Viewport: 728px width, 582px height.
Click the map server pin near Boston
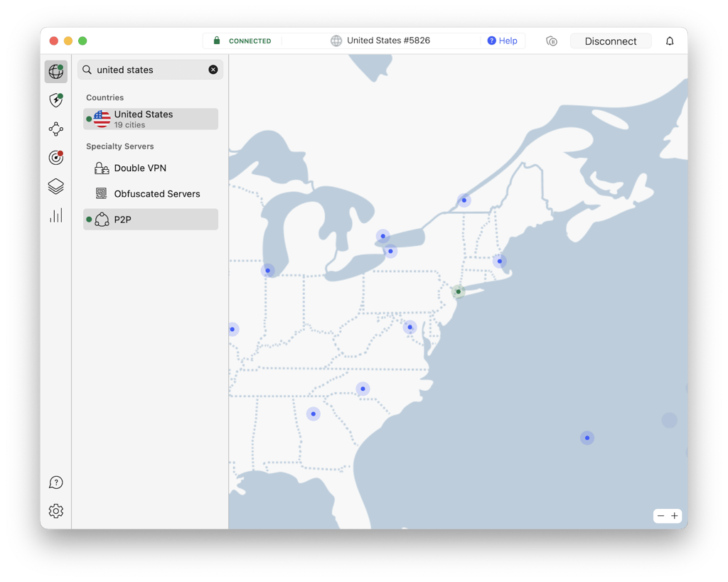click(500, 262)
